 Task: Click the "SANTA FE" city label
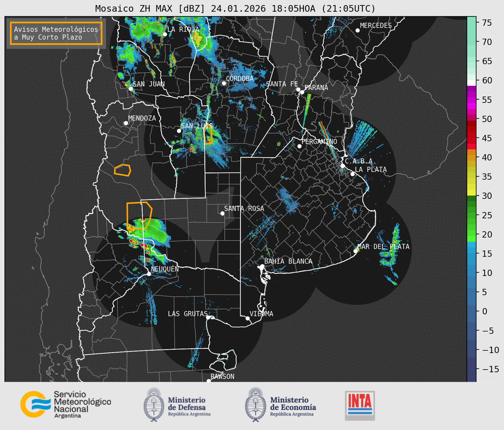282,84
